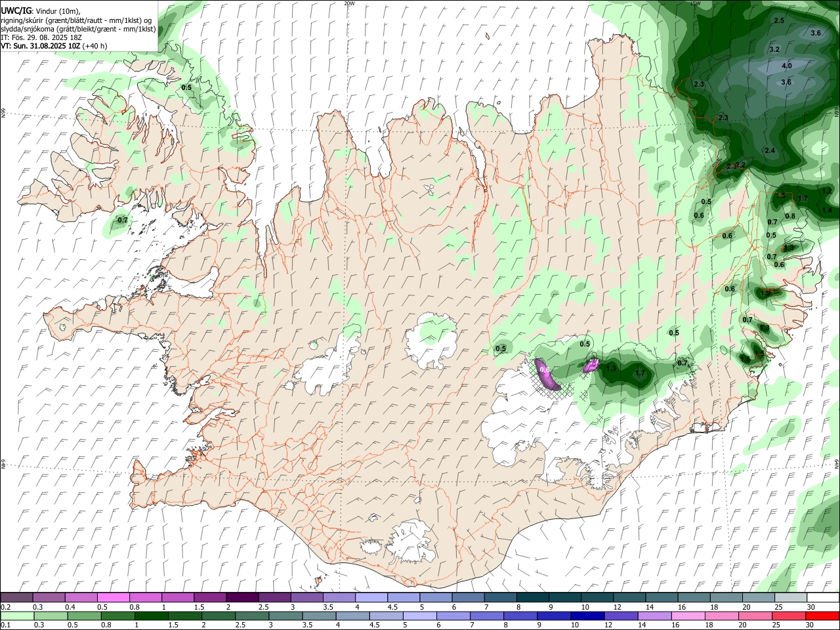
Task: Click the 4.0 precipitation value on the map
Action: pos(787,66)
